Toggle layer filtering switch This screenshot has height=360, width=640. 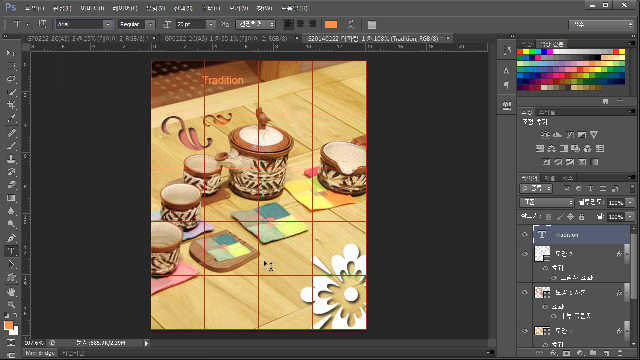[x=632, y=188]
